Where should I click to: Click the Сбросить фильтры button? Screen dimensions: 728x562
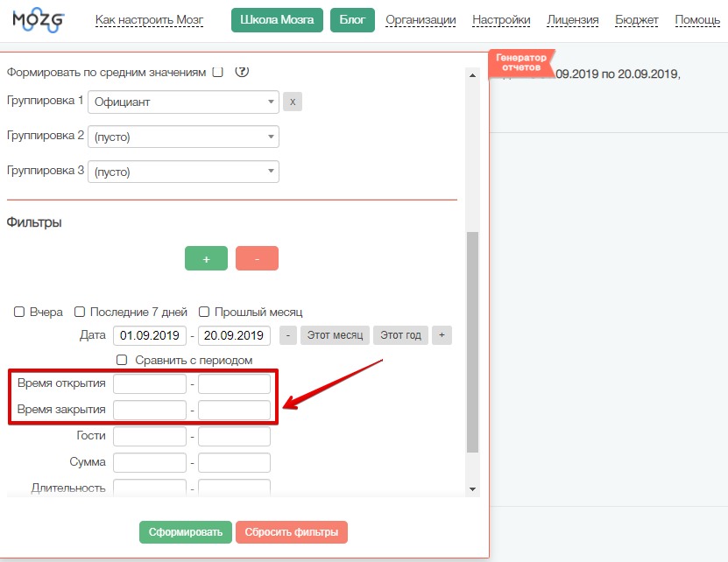click(292, 532)
